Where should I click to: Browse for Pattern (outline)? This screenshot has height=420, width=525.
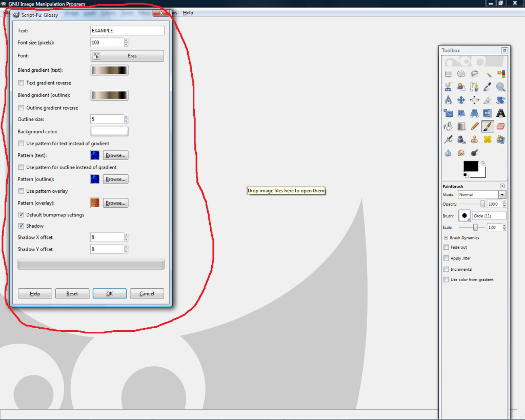pyautogui.click(x=115, y=179)
